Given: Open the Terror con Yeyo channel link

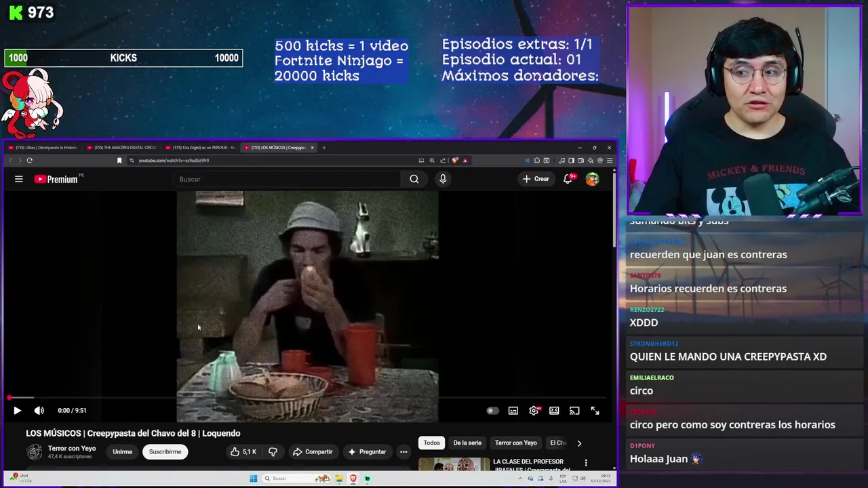Looking at the screenshot, I should [72, 449].
